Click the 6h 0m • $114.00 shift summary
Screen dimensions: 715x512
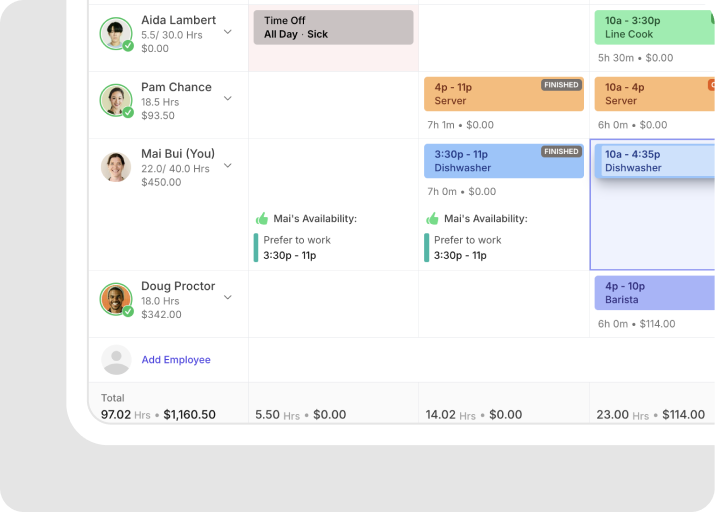click(637, 324)
